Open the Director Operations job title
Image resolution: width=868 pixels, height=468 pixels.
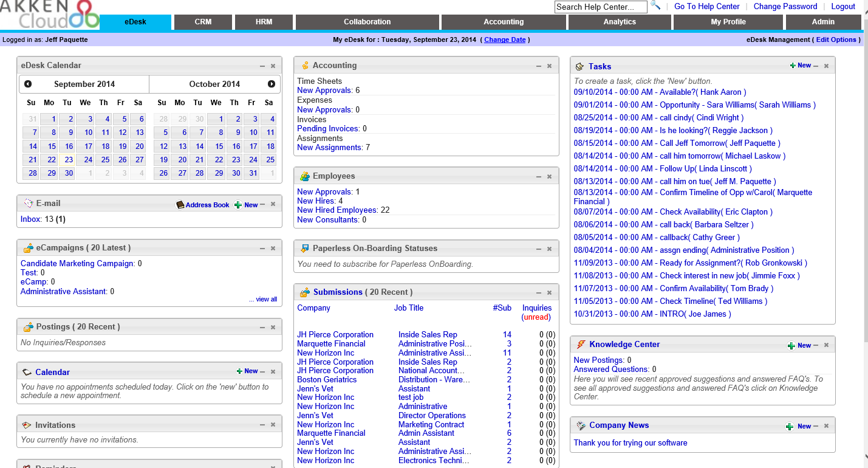pyautogui.click(x=432, y=416)
